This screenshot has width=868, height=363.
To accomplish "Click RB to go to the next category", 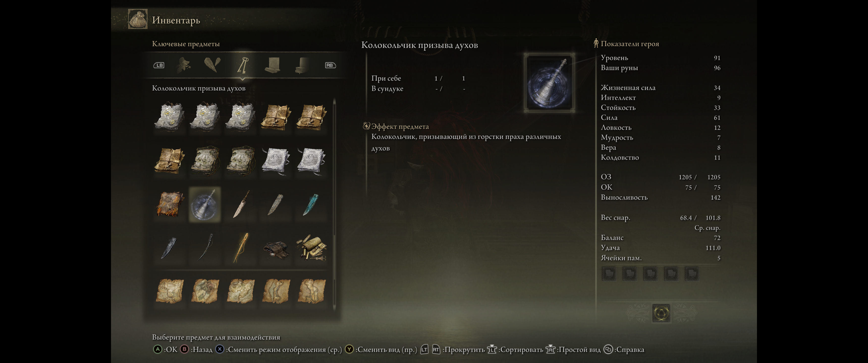I will (x=330, y=65).
